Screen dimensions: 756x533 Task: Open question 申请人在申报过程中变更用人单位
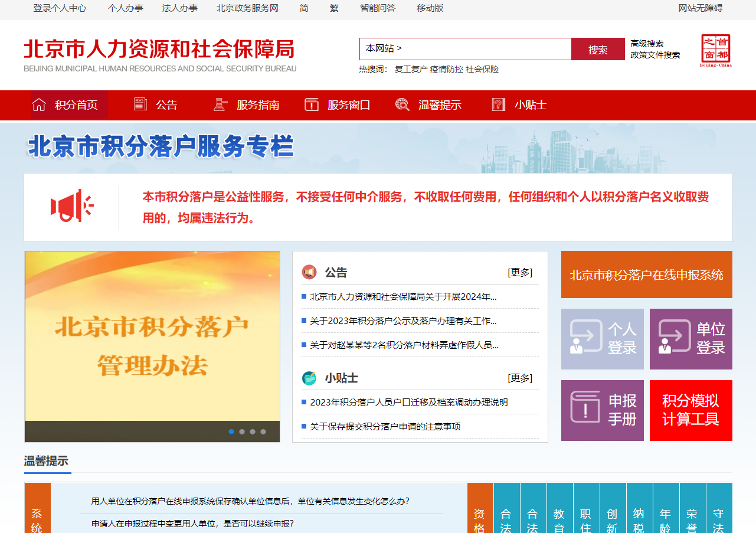(x=192, y=524)
